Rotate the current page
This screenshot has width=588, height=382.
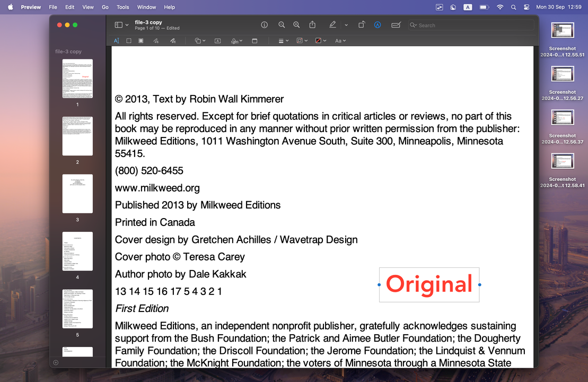click(x=361, y=24)
